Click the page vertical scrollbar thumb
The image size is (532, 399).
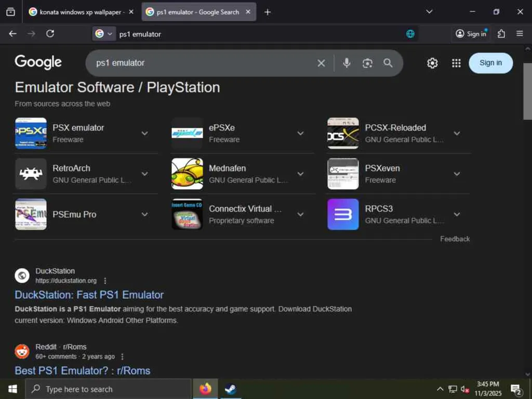[527, 91]
